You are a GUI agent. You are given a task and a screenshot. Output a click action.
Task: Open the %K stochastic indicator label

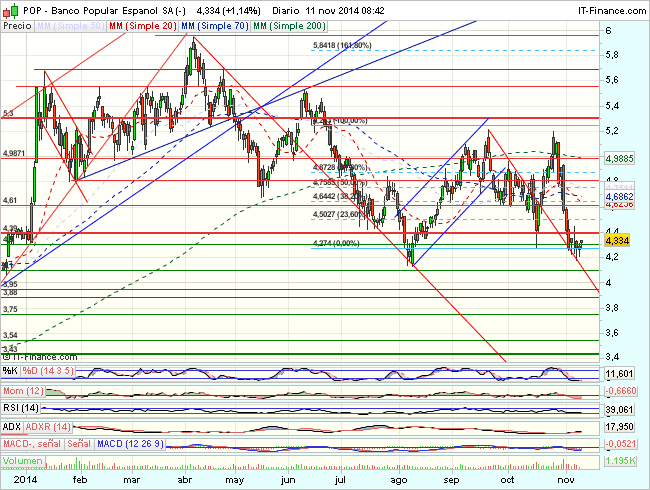[x=10, y=371]
